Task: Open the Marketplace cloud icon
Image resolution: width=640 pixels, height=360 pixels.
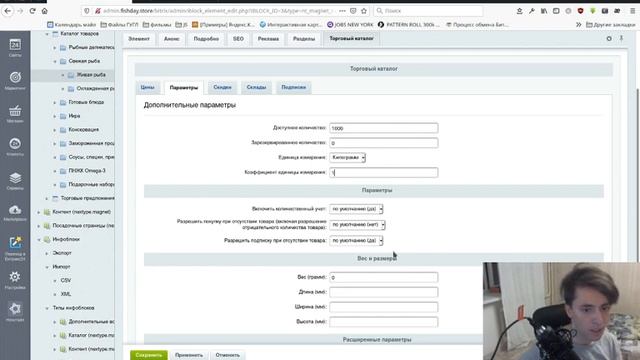Action: [x=15, y=213]
